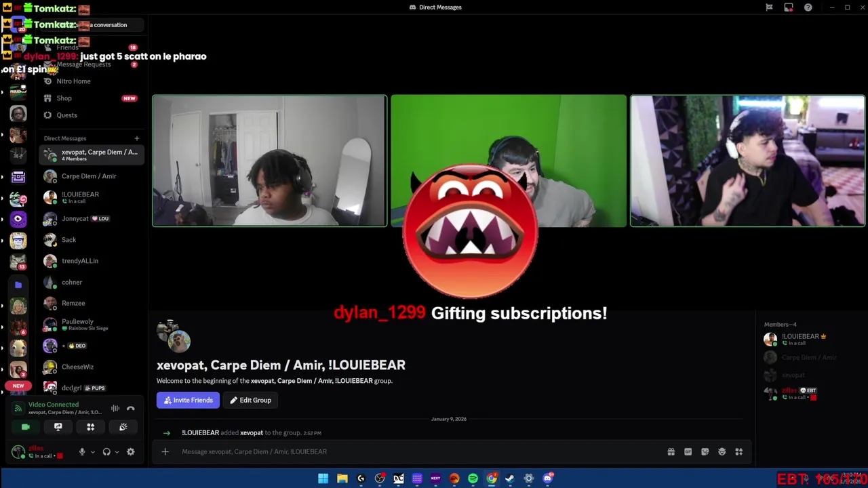Open DM with trendyALLin
868x488 pixels.
[x=90, y=261]
